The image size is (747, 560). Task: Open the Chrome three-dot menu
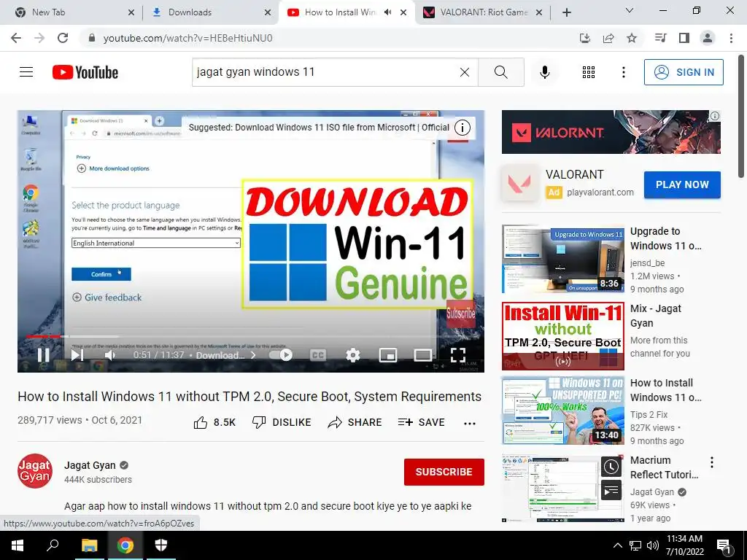pos(731,38)
